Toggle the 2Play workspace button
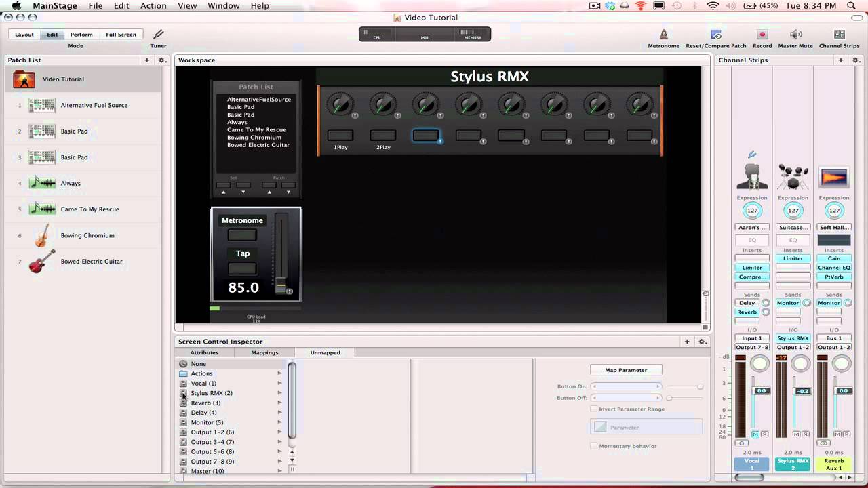This screenshot has width=868, height=488. 383,136
